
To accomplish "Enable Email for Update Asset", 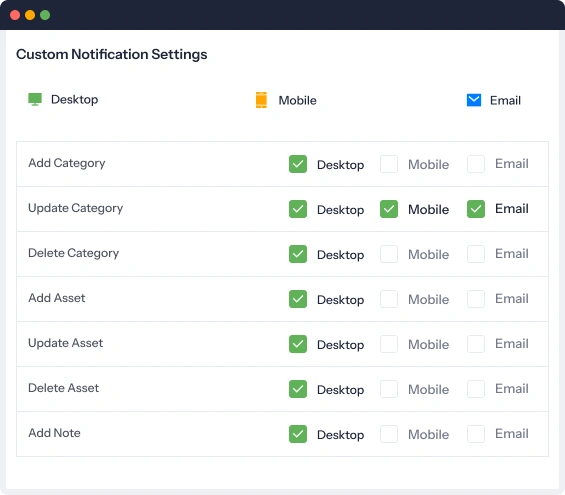I will coord(476,344).
